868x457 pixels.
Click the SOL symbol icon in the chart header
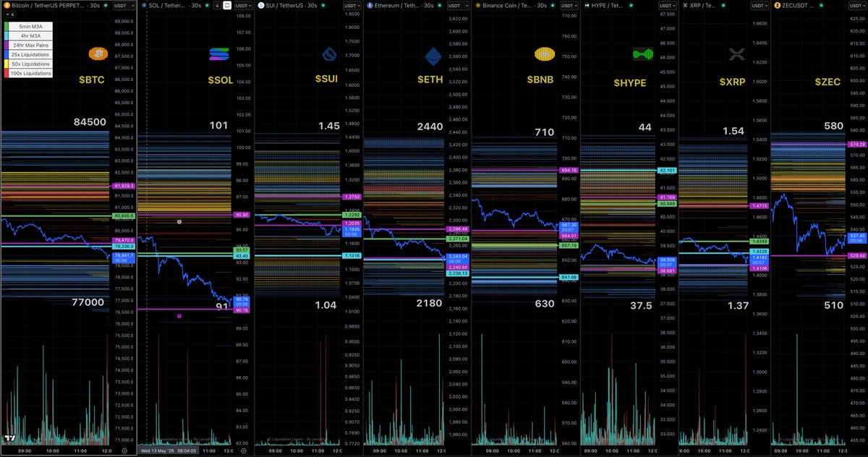[145, 5]
